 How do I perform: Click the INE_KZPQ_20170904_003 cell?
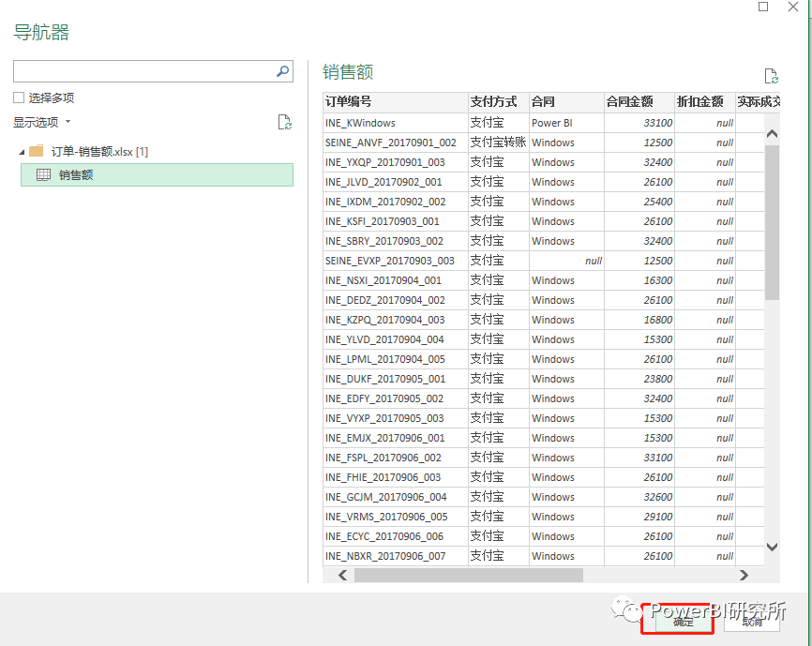(395, 320)
